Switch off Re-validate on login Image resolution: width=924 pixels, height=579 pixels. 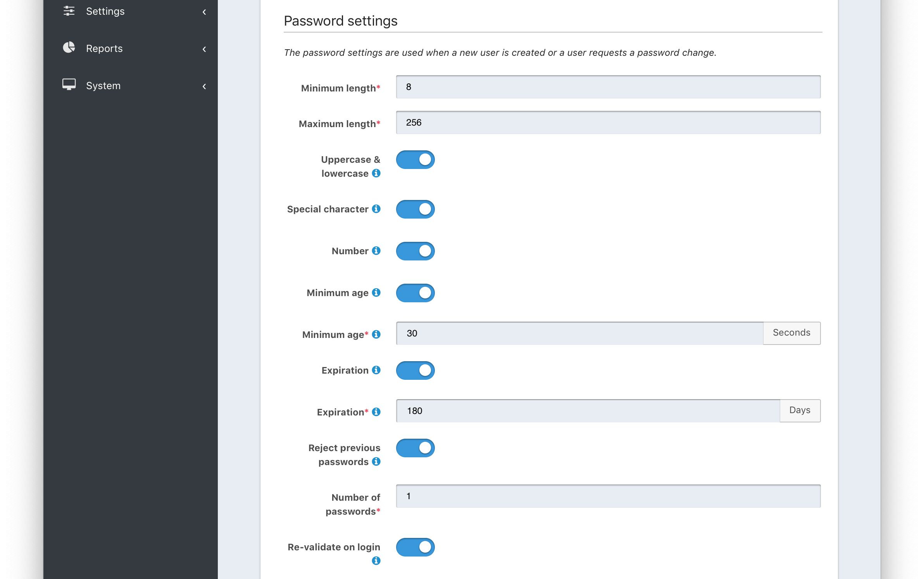(x=415, y=547)
